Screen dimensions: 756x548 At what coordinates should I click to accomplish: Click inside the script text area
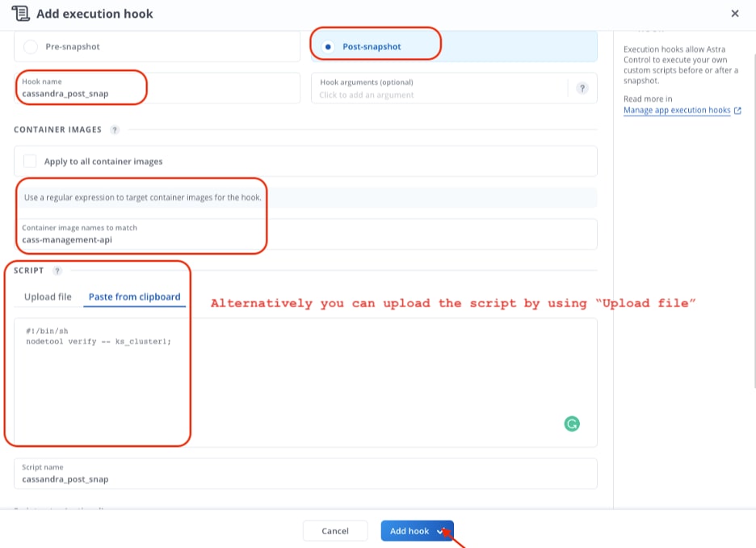pos(299,380)
